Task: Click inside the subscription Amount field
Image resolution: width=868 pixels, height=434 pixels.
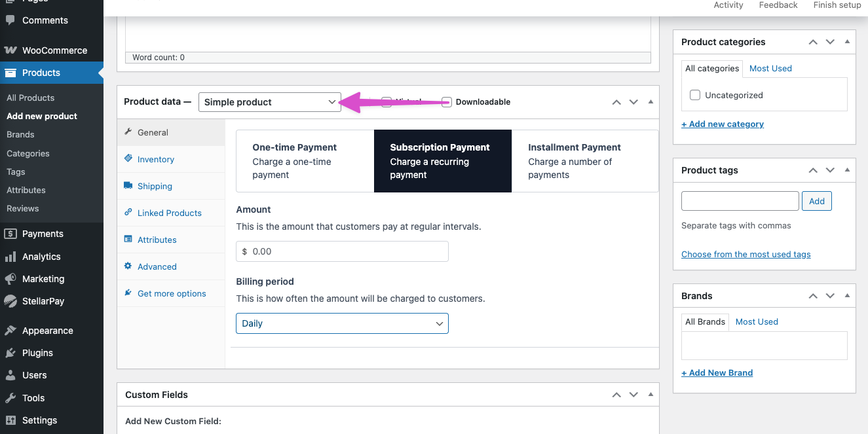Action: 342,251
